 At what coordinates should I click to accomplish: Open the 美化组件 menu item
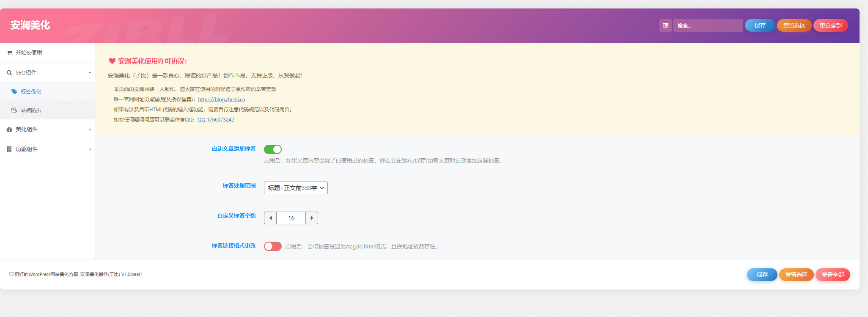tap(47, 129)
